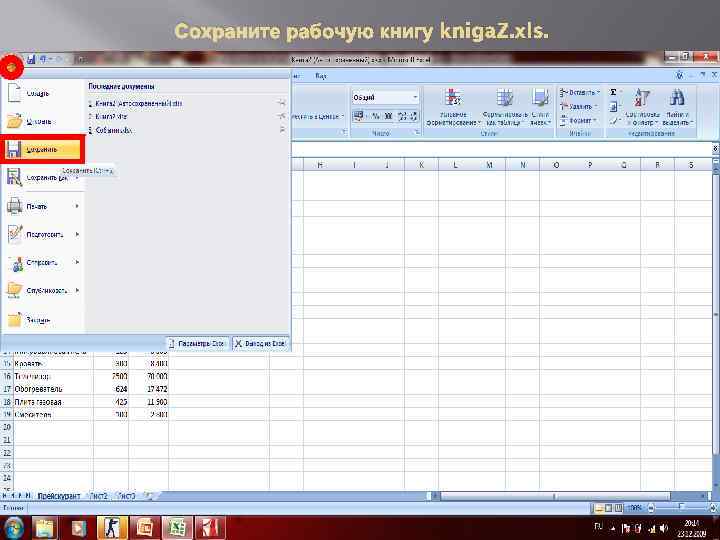The image size is (720, 540).
Task: Choose Создать (New) in Office menu
Action: [42, 93]
